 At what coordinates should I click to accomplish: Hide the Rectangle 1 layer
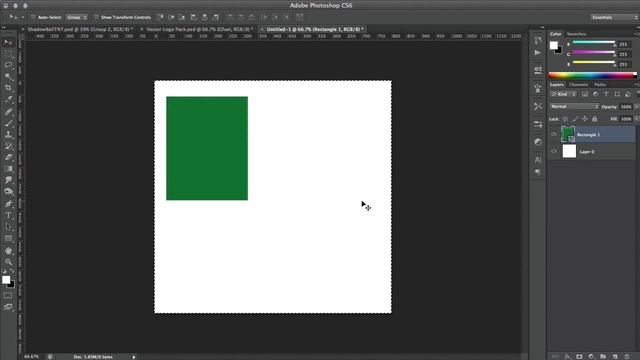[554, 134]
